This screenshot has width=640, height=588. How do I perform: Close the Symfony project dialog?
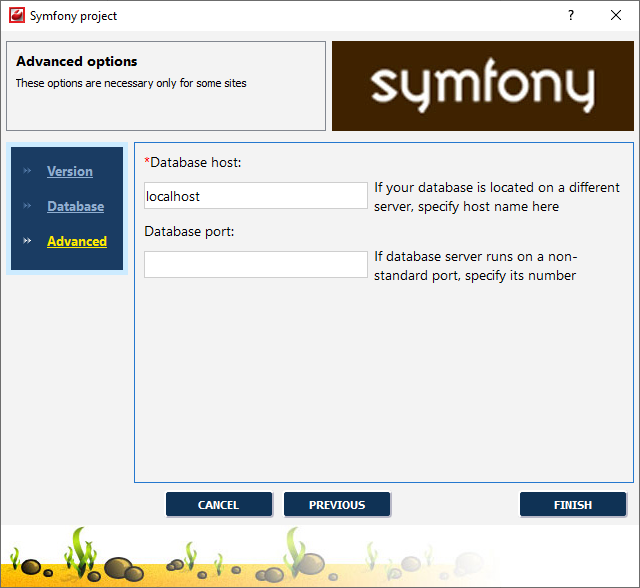(x=616, y=16)
